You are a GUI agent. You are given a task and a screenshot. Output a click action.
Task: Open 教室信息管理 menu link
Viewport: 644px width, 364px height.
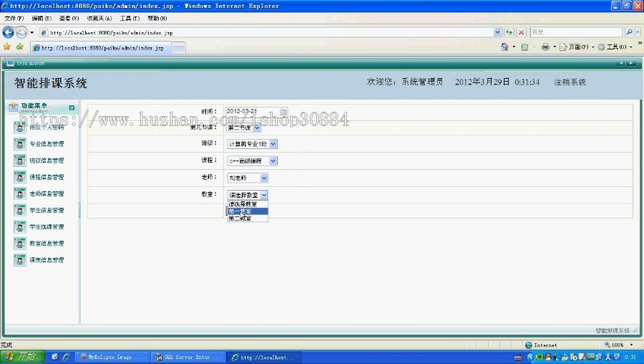pyautogui.click(x=47, y=244)
